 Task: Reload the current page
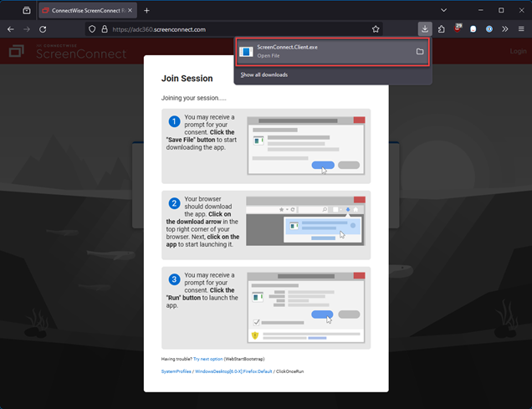click(x=43, y=29)
